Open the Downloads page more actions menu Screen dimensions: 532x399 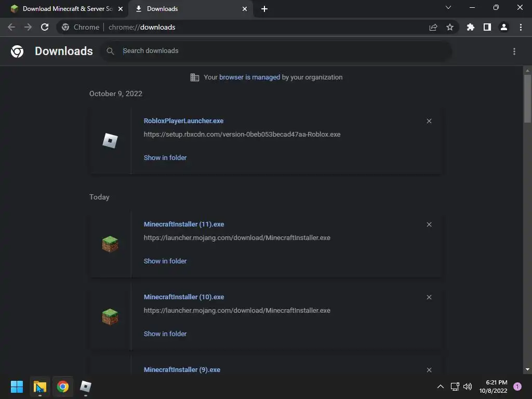[514, 51]
